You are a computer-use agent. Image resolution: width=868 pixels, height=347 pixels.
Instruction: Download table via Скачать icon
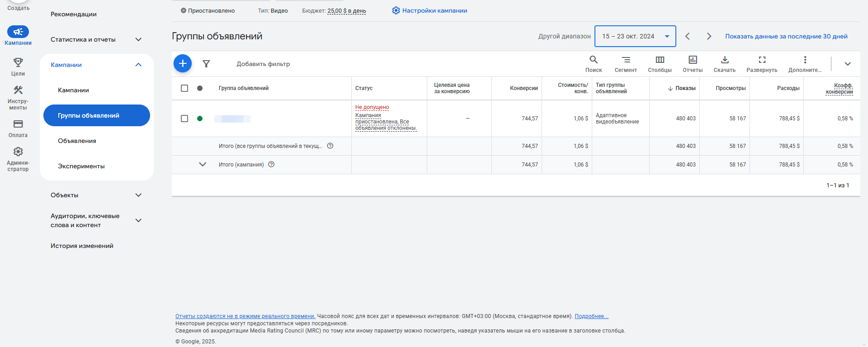click(725, 64)
